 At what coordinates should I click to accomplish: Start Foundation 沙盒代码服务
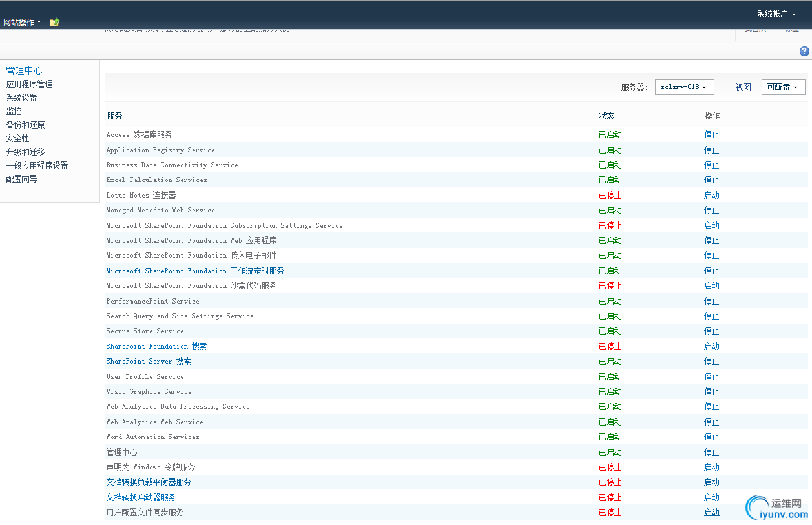click(x=711, y=285)
